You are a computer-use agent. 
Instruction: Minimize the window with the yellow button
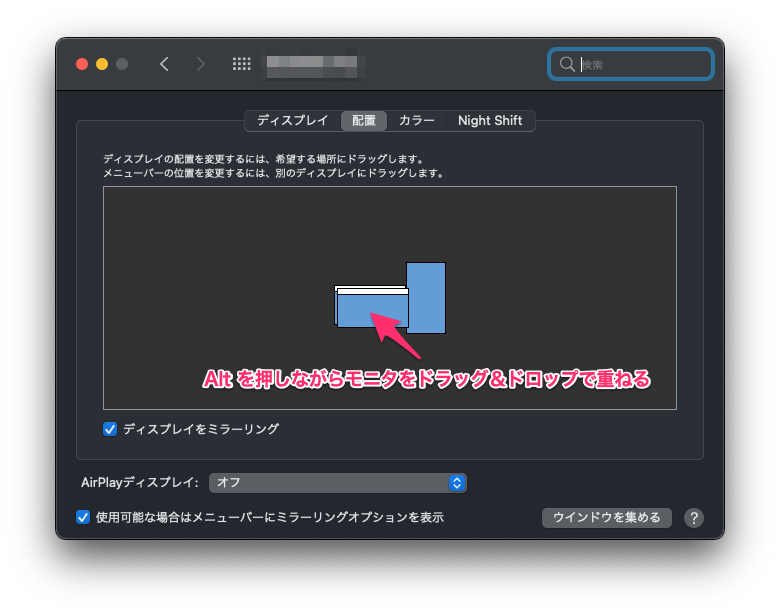point(102,64)
